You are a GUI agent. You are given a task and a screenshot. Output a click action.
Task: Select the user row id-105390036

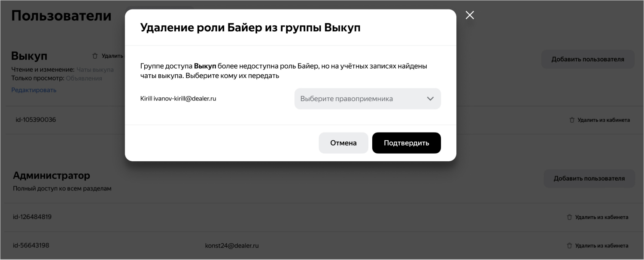point(36,120)
